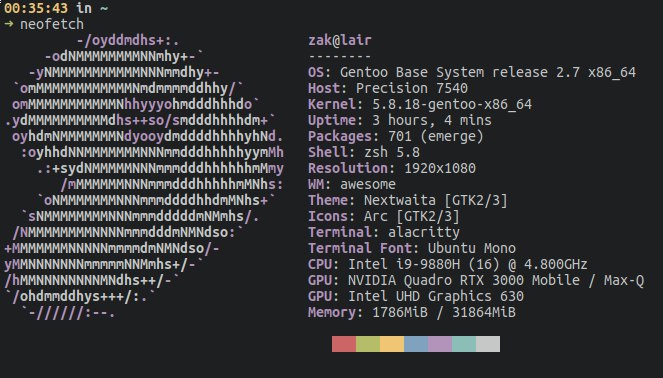Image resolution: width=663 pixels, height=378 pixels.
Task: Click the Terminal value 'alacritty'
Action: pos(424,233)
